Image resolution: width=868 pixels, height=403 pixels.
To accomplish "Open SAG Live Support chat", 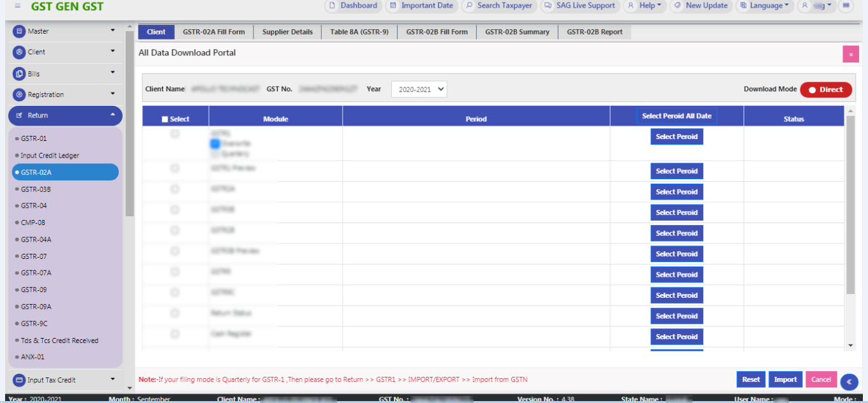I will tap(579, 6).
